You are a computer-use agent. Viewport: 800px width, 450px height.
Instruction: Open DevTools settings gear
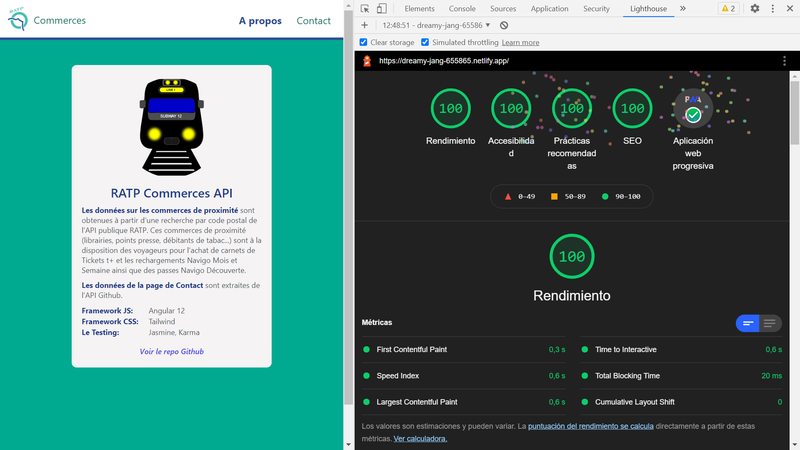point(755,9)
